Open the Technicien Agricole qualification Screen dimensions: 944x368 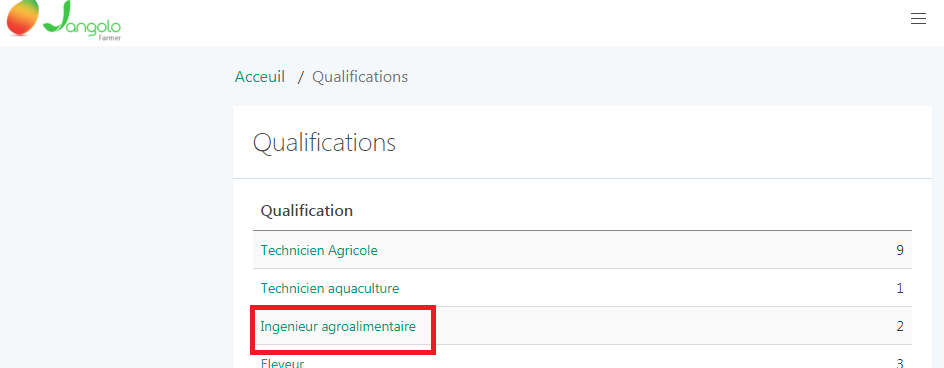pyautogui.click(x=319, y=250)
